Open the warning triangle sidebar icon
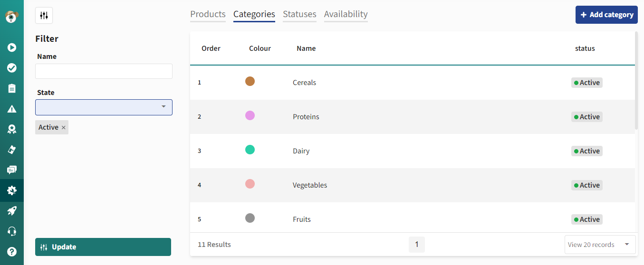Screen dimensions: 644x265 click(x=12, y=109)
